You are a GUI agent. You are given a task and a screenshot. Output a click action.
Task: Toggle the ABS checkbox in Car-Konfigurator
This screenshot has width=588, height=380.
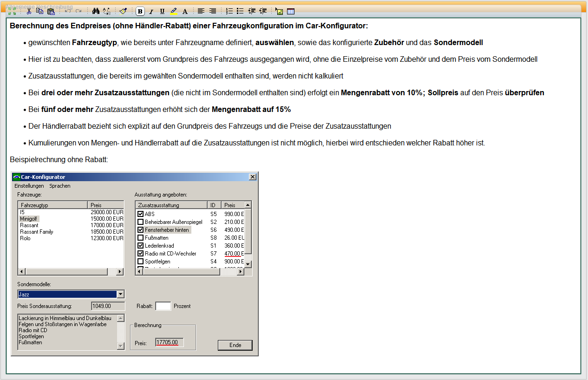tap(141, 214)
